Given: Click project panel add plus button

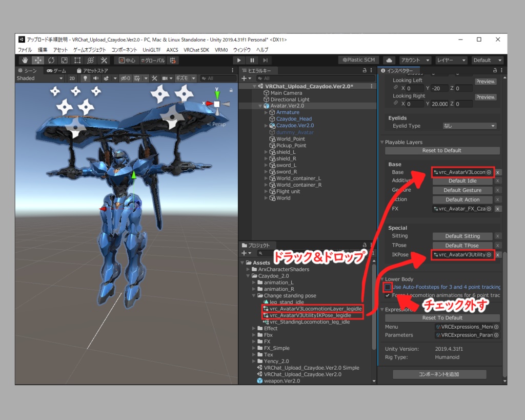Looking at the screenshot, I should click(x=244, y=253).
